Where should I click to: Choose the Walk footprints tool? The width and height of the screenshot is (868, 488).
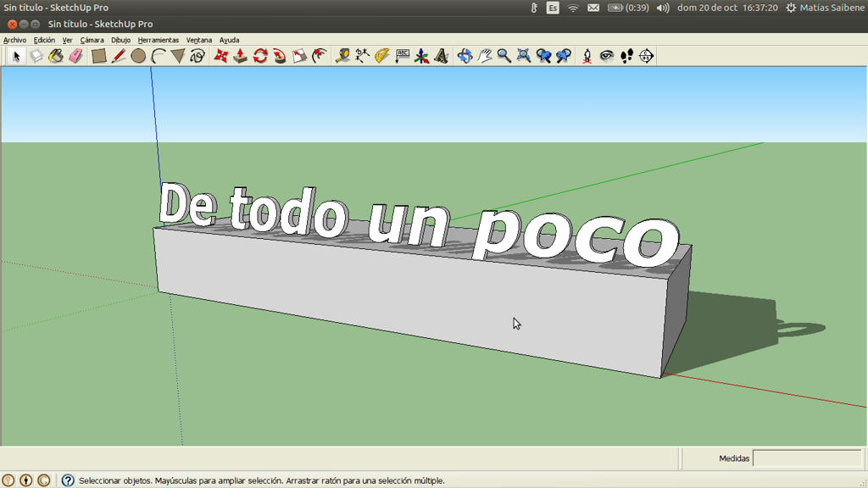point(626,56)
